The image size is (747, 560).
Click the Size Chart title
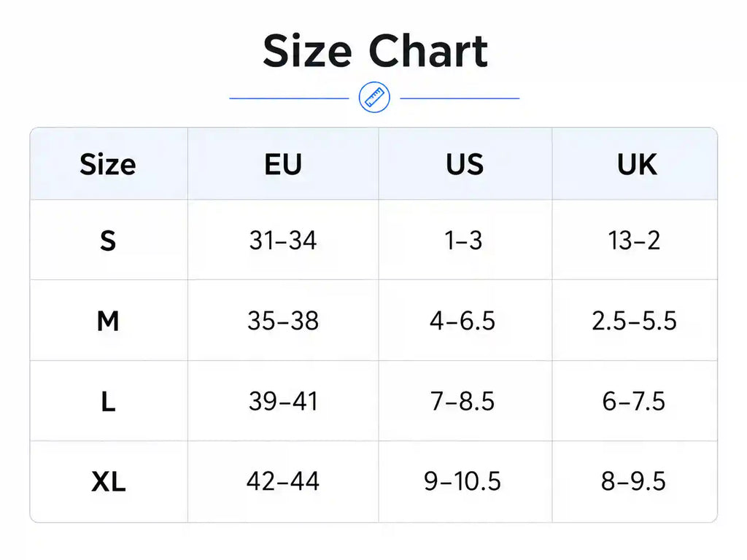376,51
